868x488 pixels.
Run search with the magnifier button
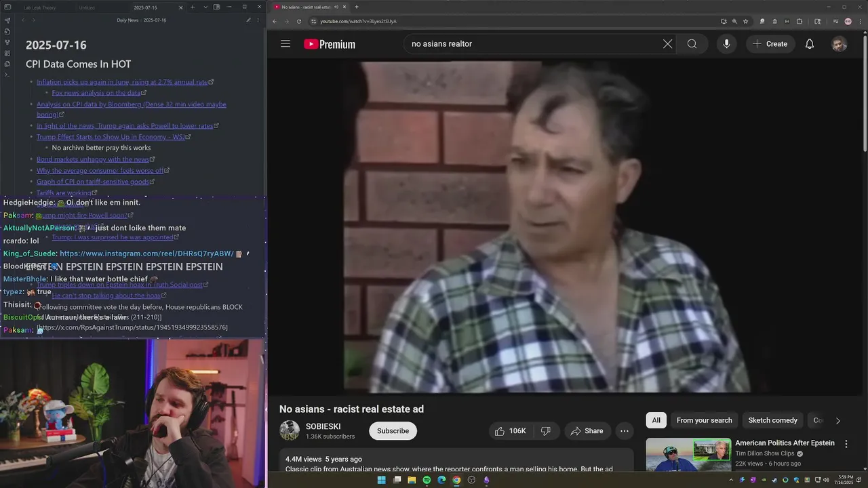[692, 44]
